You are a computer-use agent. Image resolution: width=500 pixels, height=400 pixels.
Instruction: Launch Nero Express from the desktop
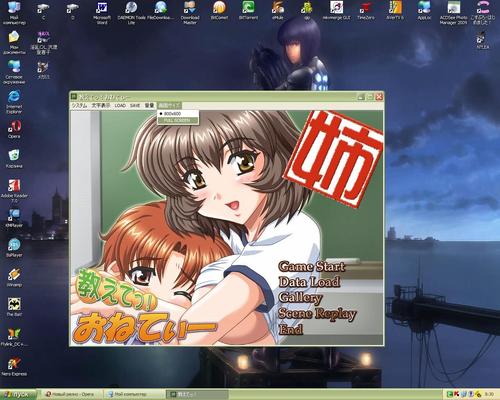coord(14,367)
